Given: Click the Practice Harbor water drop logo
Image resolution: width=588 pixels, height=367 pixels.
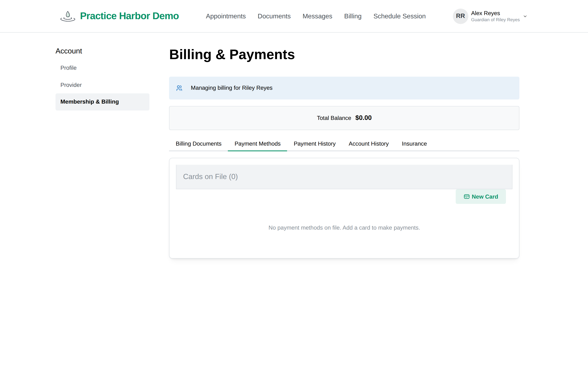Looking at the screenshot, I should point(68,16).
